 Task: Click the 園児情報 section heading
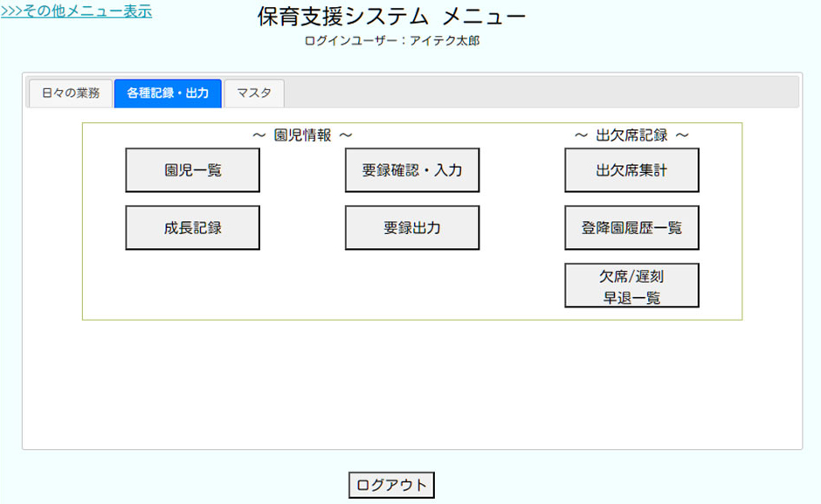pos(302,135)
